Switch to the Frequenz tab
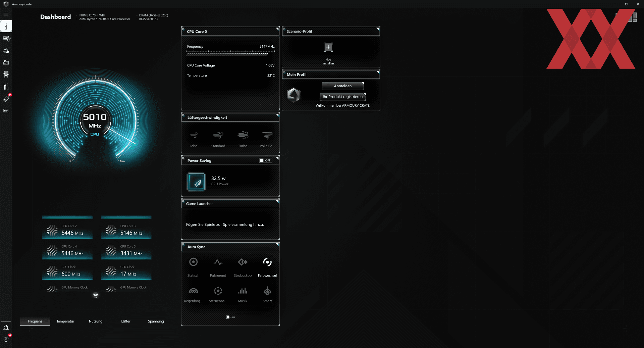 pyautogui.click(x=35, y=321)
